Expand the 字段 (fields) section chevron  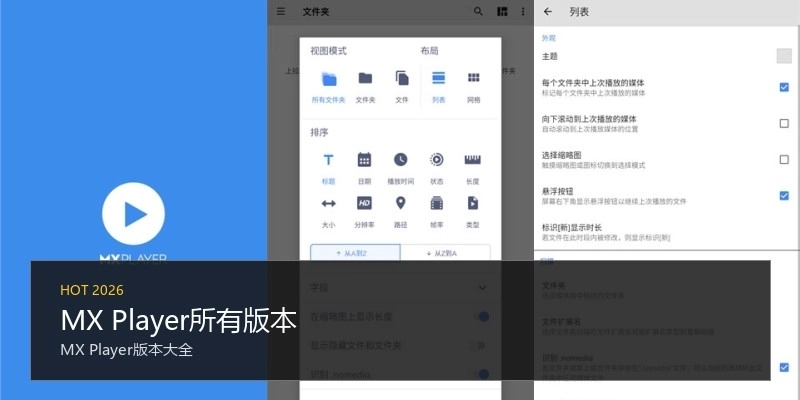click(x=483, y=288)
